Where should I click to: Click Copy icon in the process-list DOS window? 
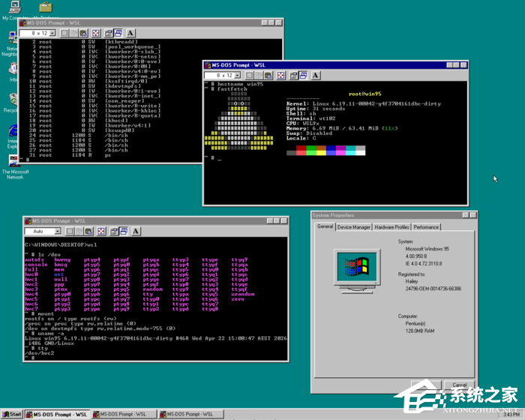coord(74,33)
